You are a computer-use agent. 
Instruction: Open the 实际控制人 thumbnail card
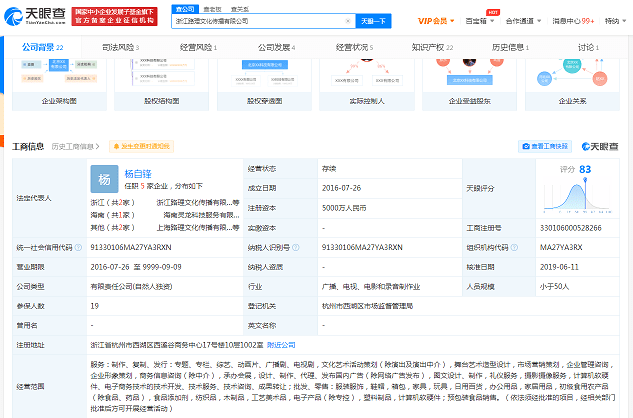point(367,84)
